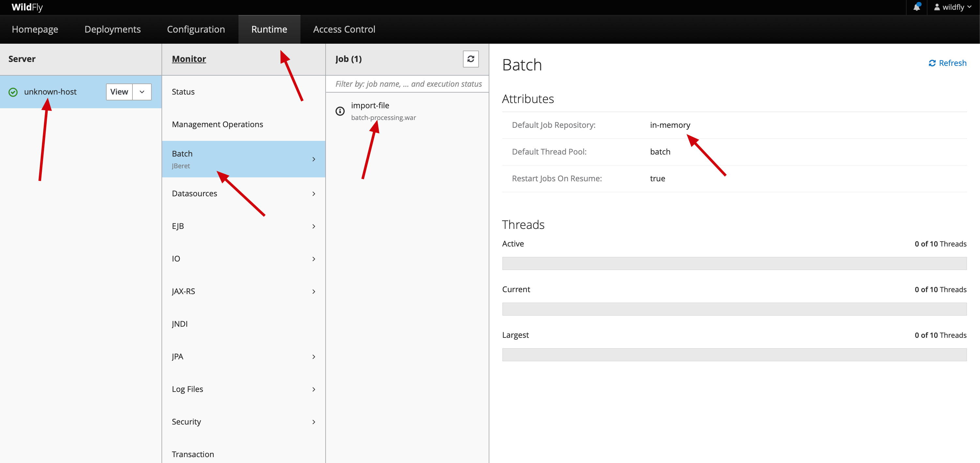The image size is (980, 463).
Task: Select Management Operations in Monitor
Action: [x=217, y=124]
